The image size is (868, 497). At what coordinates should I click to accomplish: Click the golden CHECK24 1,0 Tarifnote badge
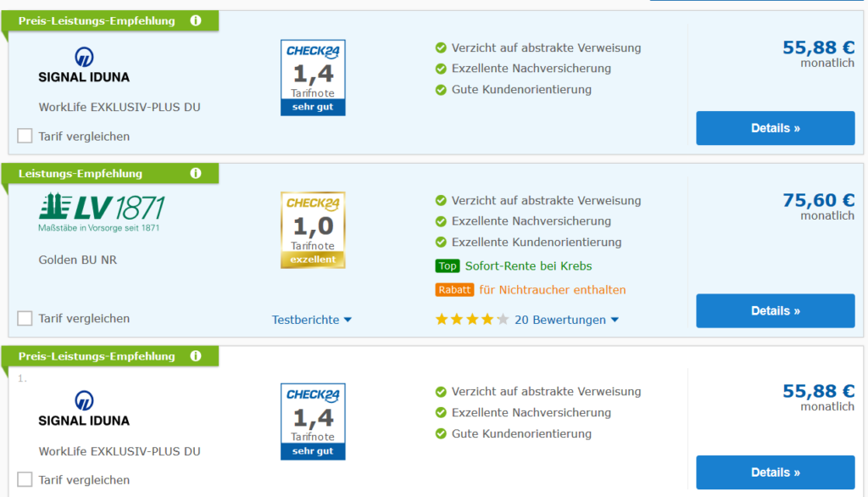313,230
